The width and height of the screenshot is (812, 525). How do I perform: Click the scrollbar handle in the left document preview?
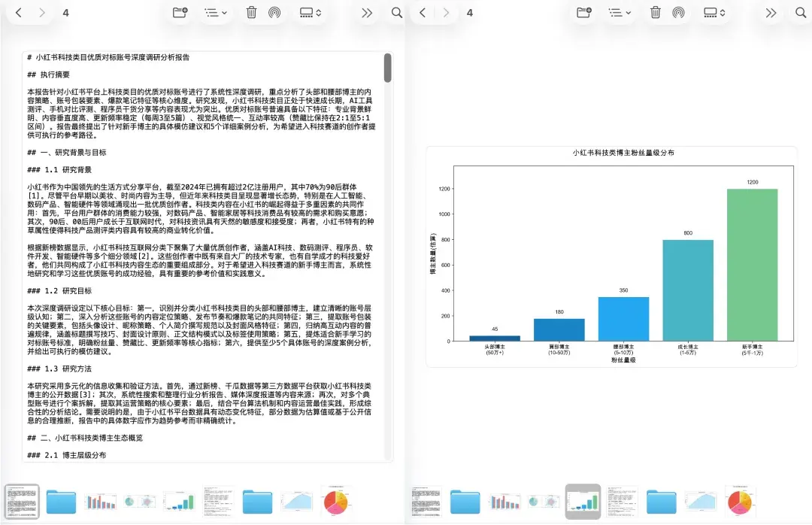[x=387, y=68]
